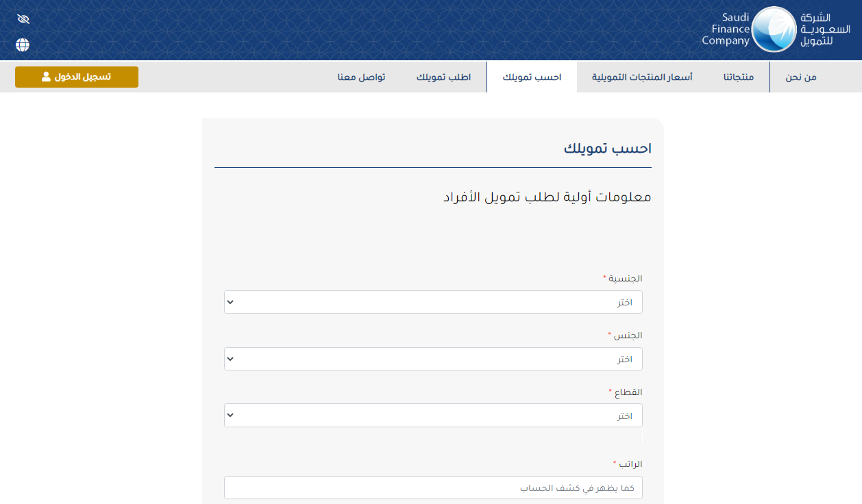Screen dimensions: 862x504
Task: Click the القطاع field label text
Action: (628, 392)
